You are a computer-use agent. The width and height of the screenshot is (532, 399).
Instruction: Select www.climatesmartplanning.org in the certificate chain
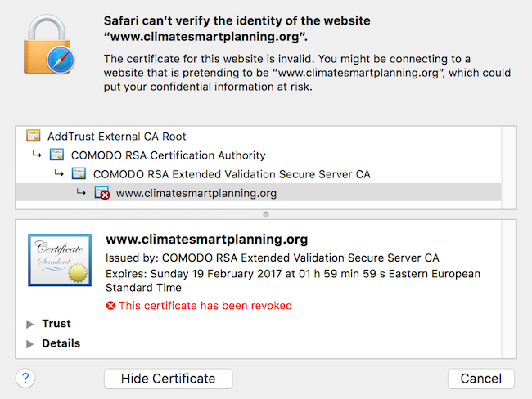click(x=196, y=194)
